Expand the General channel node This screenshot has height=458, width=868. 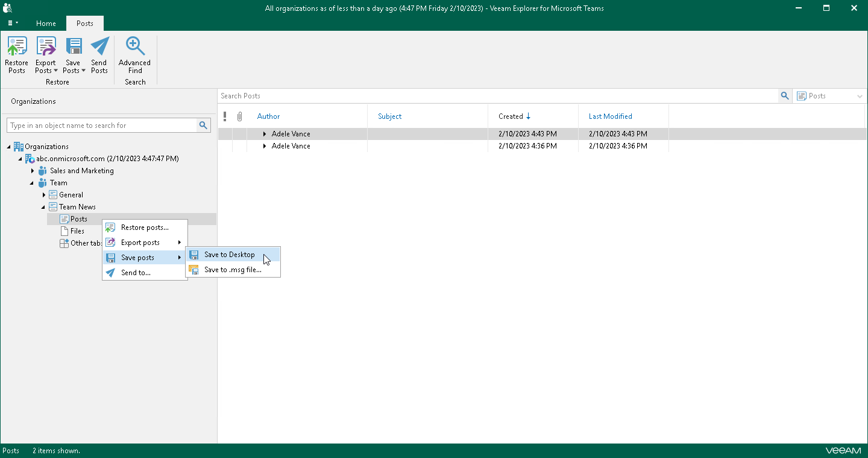[x=44, y=195]
